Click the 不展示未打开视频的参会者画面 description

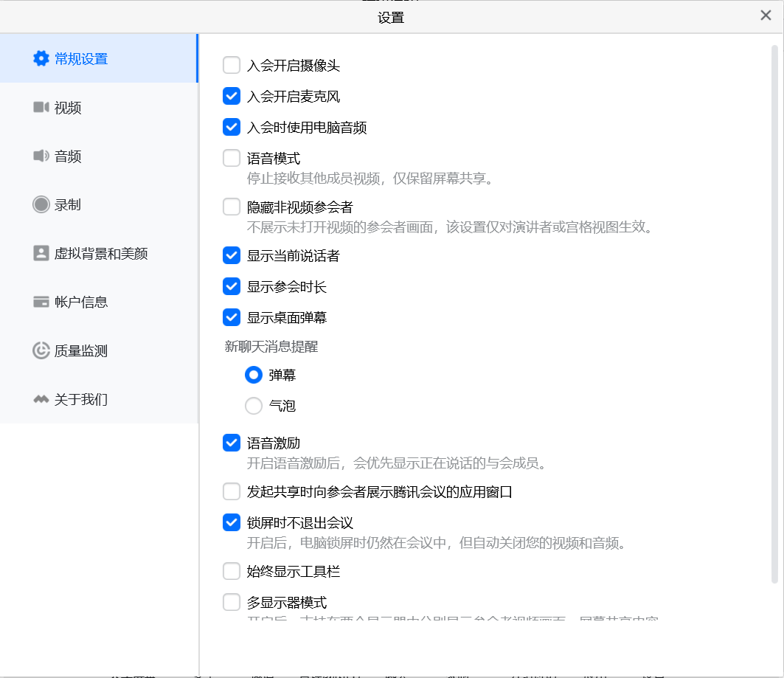451,227
